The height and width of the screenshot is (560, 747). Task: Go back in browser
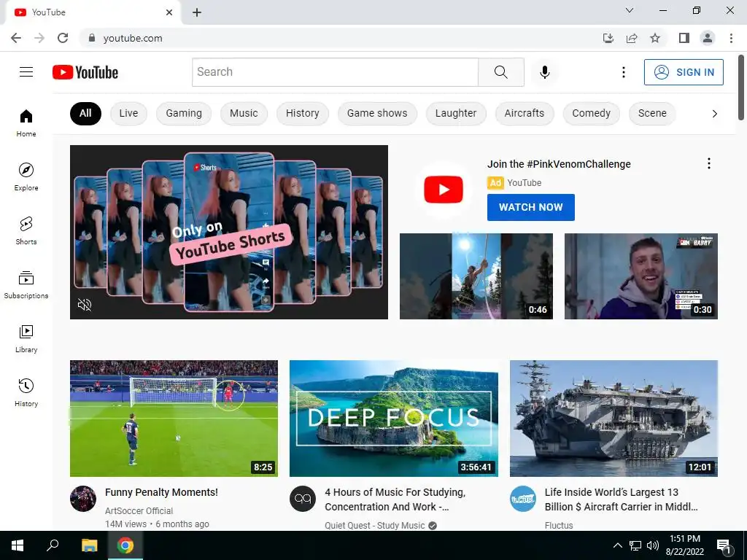pos(16,38)
